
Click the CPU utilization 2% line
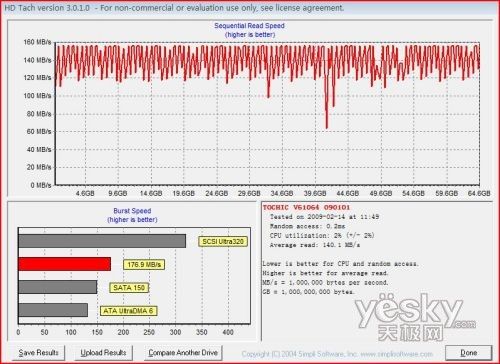(x=322, y=235)
